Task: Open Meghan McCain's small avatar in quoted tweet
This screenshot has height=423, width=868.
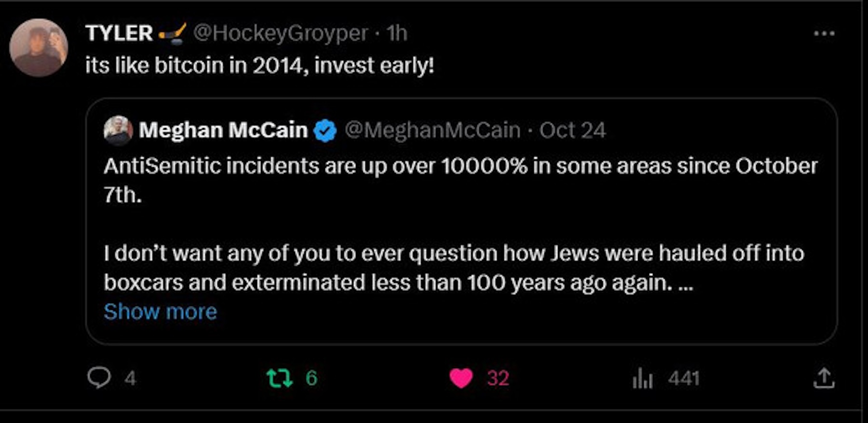Action: tap(118, 130)
